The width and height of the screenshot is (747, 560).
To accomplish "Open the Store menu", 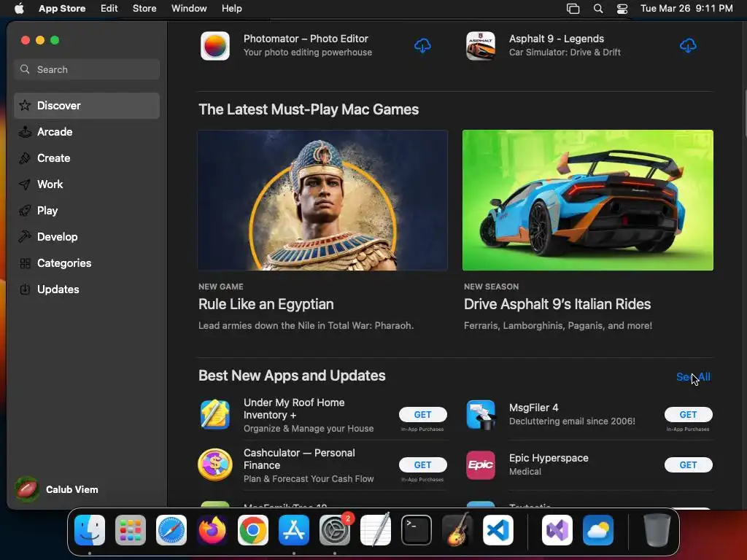I will (x=144, y=9).
